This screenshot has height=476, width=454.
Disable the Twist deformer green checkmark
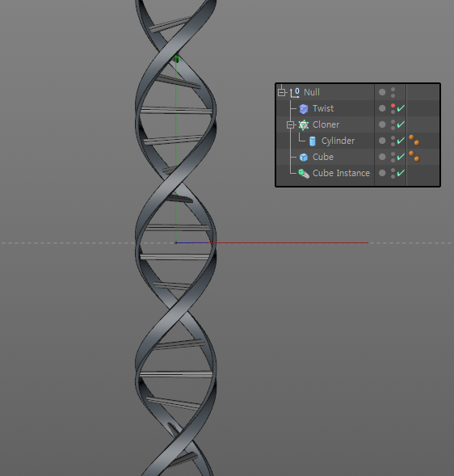click(x=401, y=107)
